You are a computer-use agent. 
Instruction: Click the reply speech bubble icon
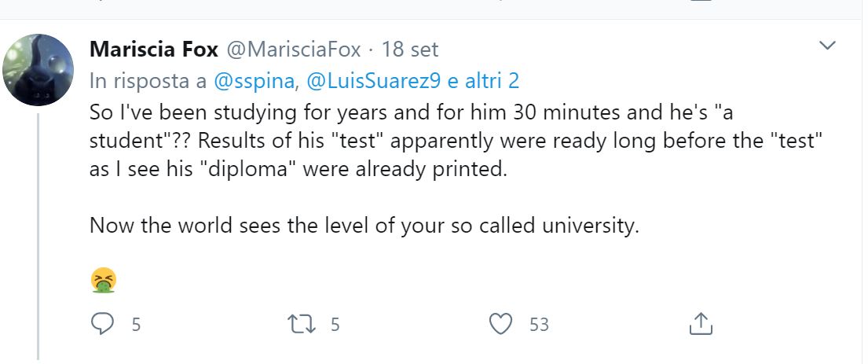pos(102,324)
